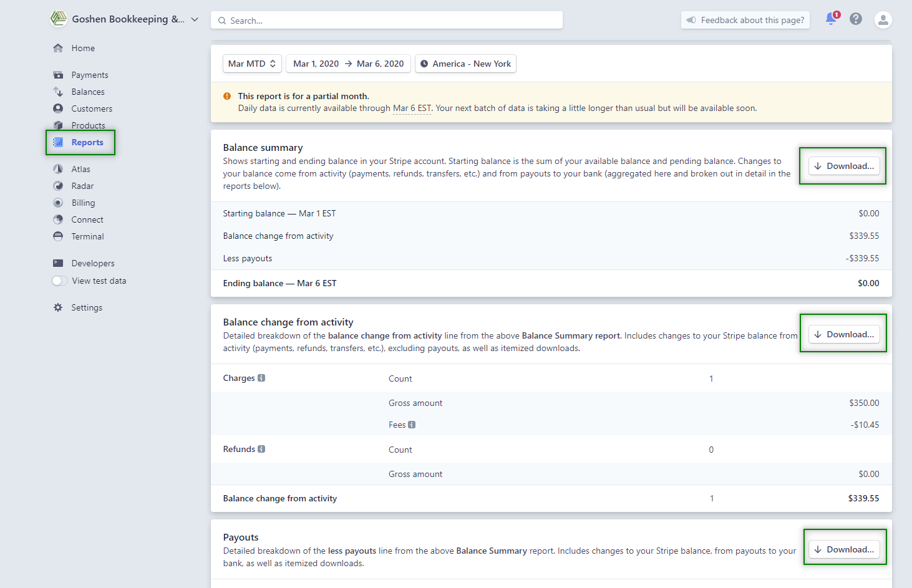Open the Billing icon
The height and width of the screenshot is (588, 912).
click(x=59, y=202)
